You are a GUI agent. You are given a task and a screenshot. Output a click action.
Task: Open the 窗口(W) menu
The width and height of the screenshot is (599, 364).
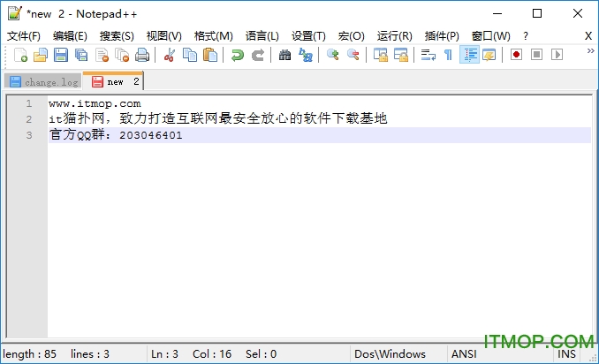coord(491,36)
